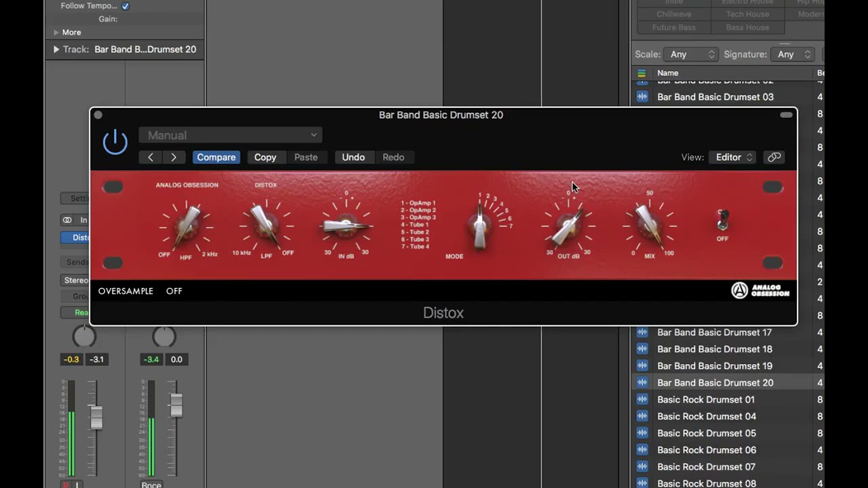
Task: Click the MIX knob
Action: (650, 226)
